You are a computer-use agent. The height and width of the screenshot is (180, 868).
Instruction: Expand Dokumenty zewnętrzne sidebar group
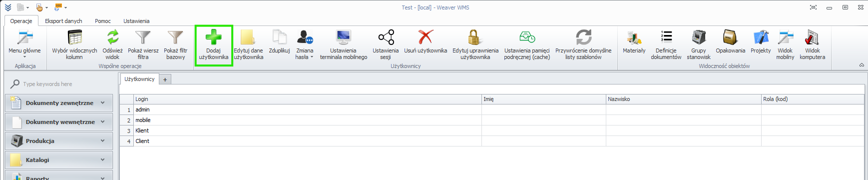click(59, 103)
